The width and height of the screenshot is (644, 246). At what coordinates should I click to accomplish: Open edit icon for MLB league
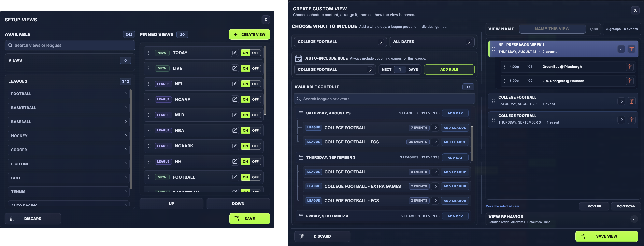(234, 115)
